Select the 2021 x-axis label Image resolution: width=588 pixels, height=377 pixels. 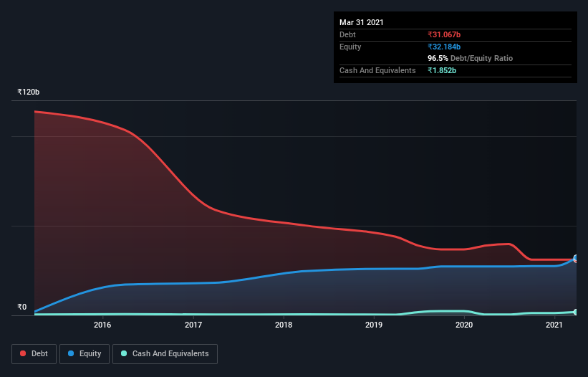point(554,325)
